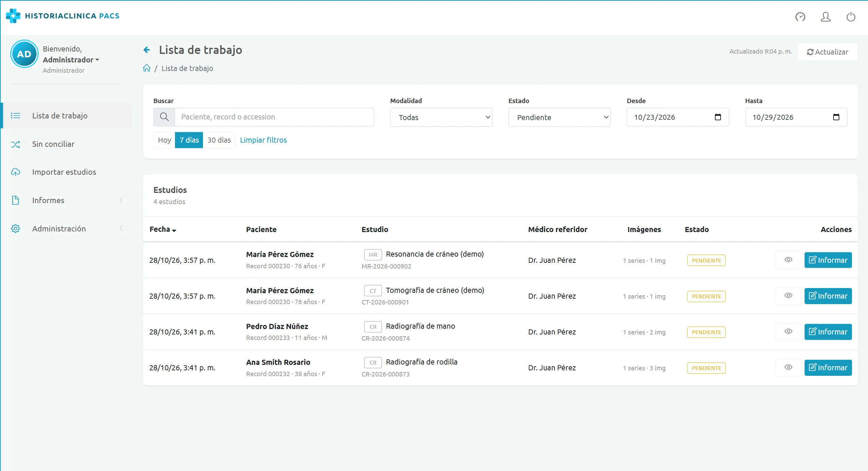
Task: Click the dashboard gauge icon in header
Action: click(x=800, y=16)
